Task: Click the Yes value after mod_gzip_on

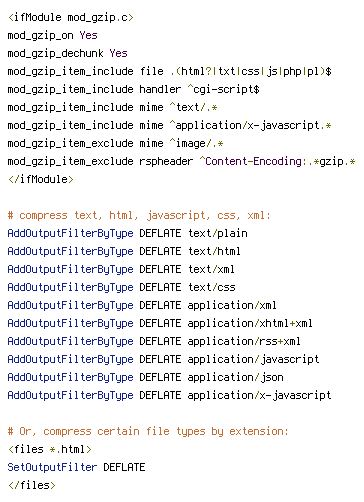Action: [x=88, y=35]
